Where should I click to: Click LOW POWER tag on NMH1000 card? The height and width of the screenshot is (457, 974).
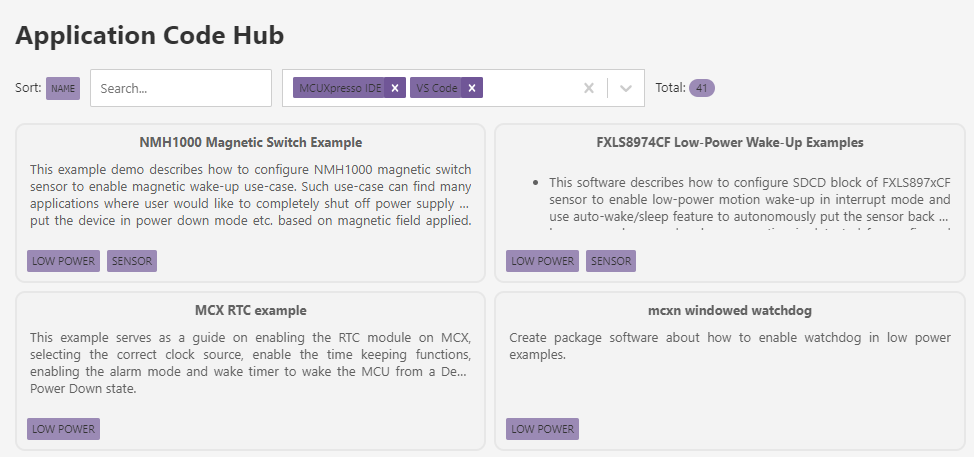(64, 261)
